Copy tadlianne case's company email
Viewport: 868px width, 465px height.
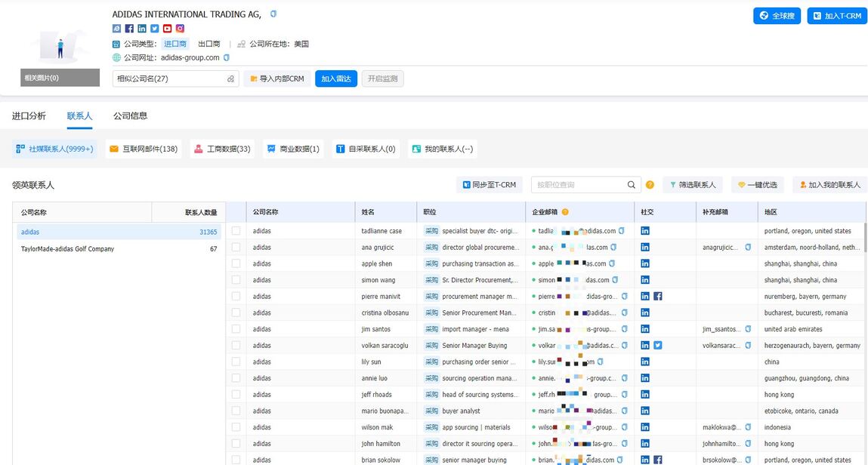[x=622, y=230]
